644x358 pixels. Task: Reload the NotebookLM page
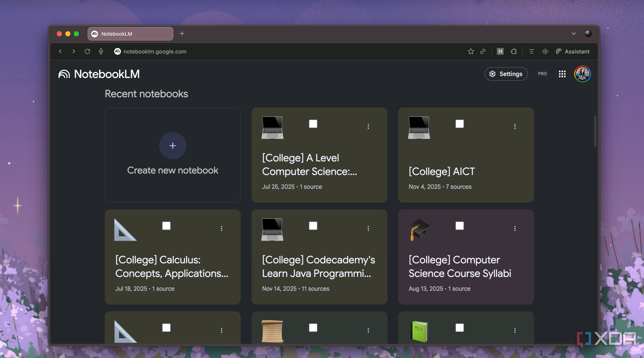click(x=87, y=51)
